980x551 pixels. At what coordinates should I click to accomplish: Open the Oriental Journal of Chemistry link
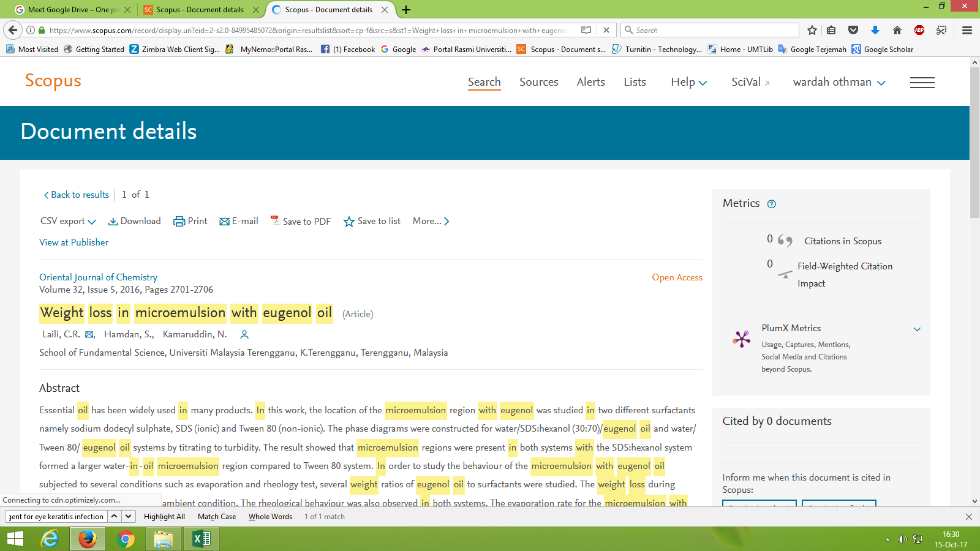(x=98, y=277)
